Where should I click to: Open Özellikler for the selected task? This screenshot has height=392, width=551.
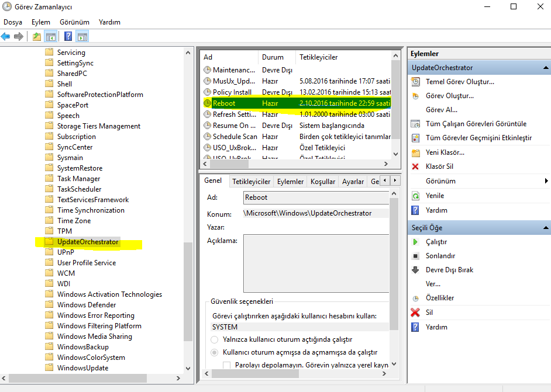click(439, 298)
